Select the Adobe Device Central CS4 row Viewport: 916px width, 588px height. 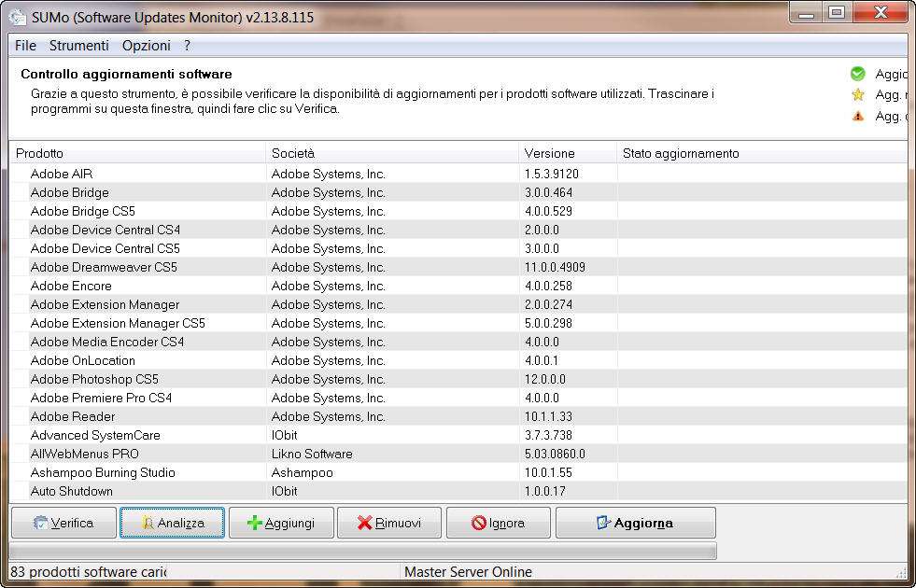click(x=458, y=230)
